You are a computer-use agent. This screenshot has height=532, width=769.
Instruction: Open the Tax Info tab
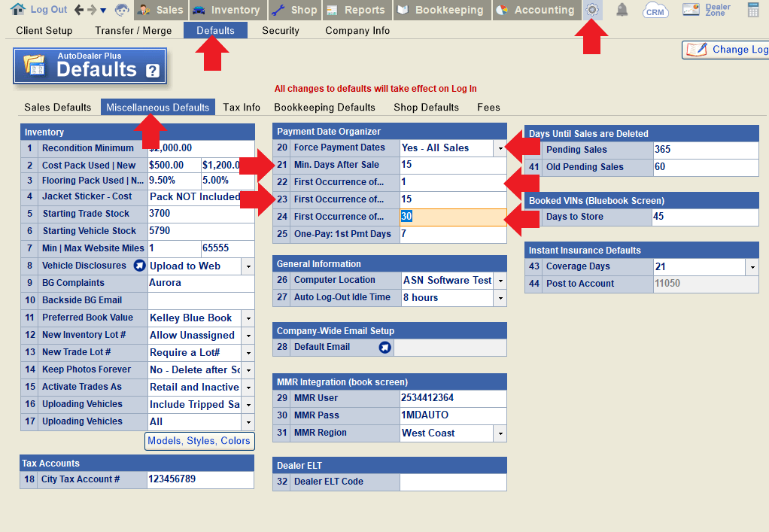242,108
